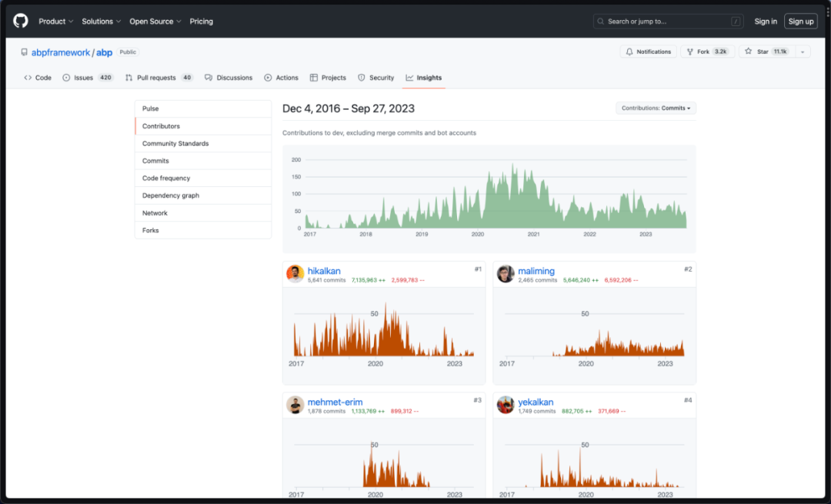Open the hikalkan profile link
Image resolution: width=831 pixels, height=504 pixels.
tap(324, 271)
